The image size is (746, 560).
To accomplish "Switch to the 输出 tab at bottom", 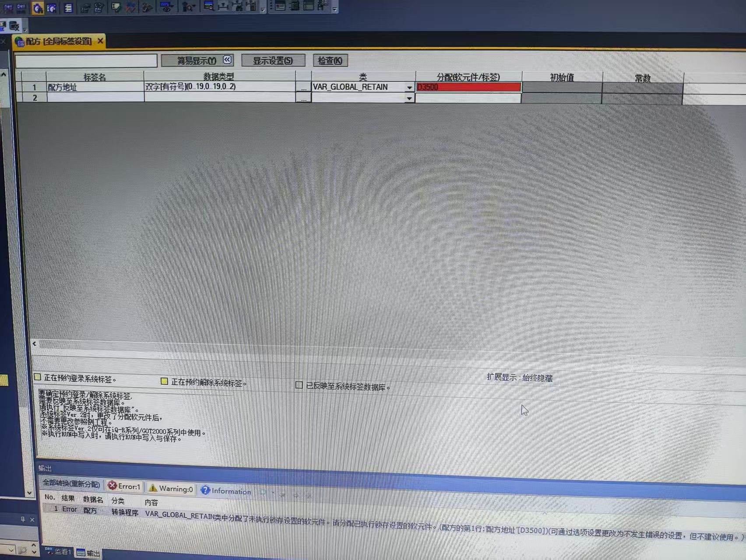I will [x=88, y=553].
